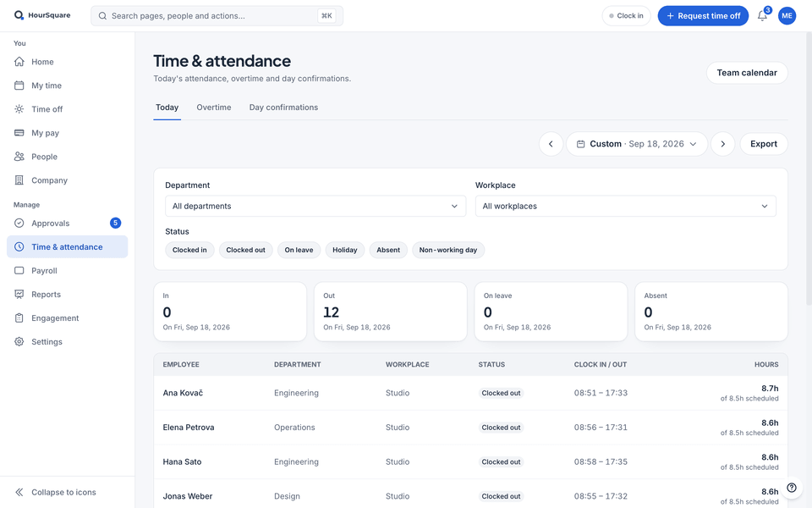Open Home from the sidebar
Screen dimensions: 812x508
(68, 62)
